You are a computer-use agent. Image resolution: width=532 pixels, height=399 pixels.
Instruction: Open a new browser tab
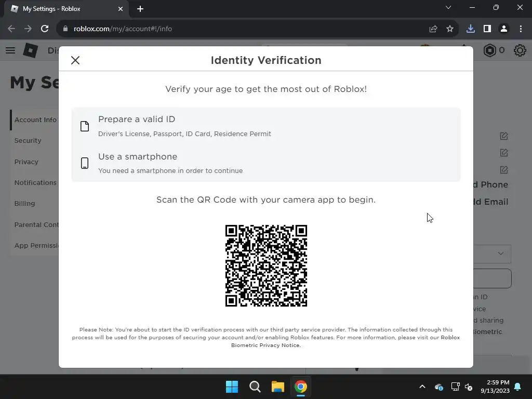click(x=140, y=9)
